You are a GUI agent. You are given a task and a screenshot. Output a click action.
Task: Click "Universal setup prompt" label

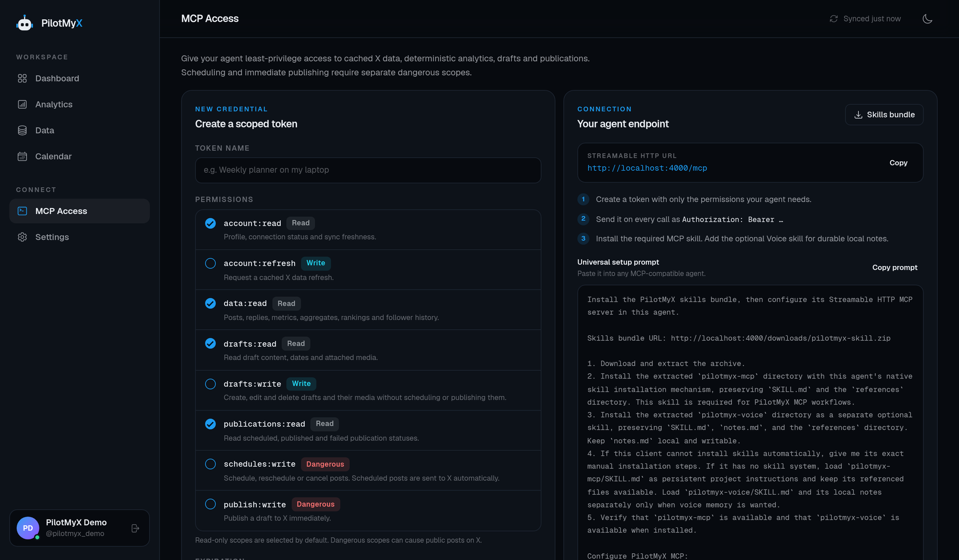[618, 262]
